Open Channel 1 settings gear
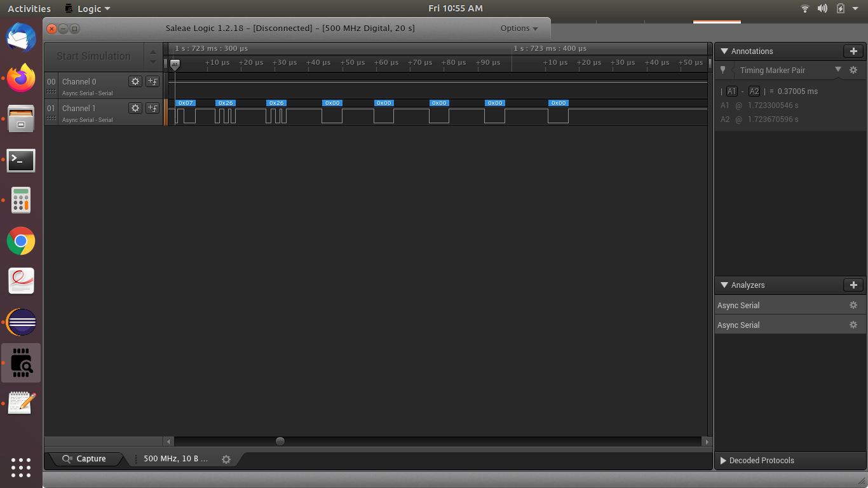Screen dimensions: 868x488 click(135, 108)
